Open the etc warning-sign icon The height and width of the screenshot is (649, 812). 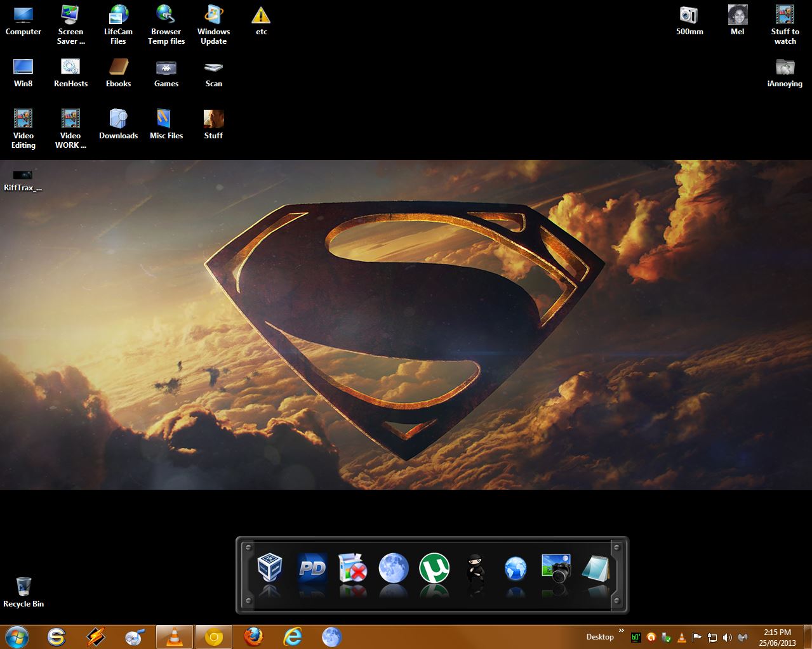coord(261,21)
